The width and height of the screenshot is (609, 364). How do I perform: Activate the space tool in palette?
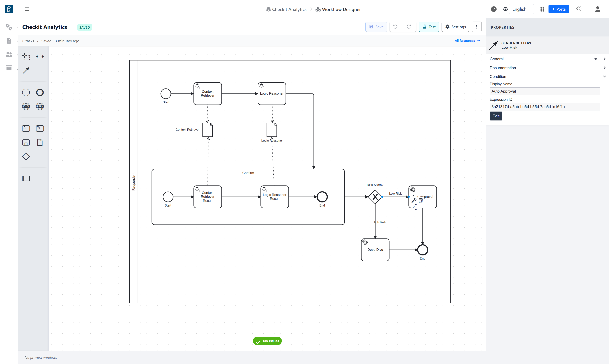pyautogui.click(x=40, y=57)
